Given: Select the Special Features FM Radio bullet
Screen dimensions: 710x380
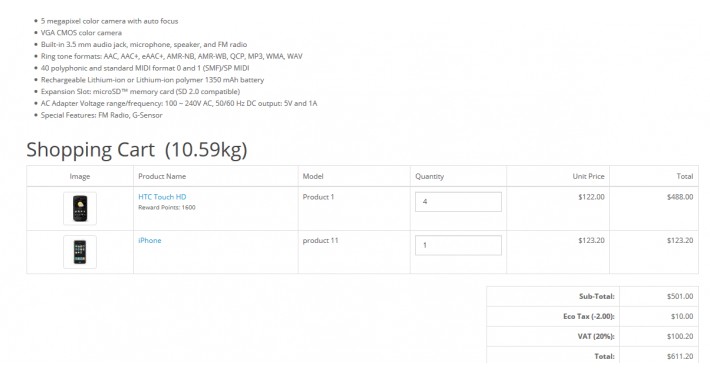Looking at the screenshot, I should click(101, 115).
